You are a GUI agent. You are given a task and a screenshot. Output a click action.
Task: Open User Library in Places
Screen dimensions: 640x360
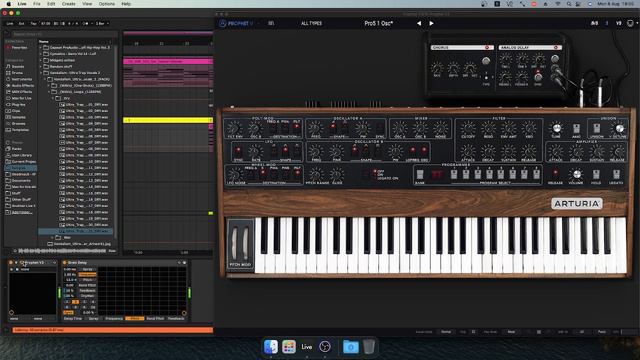20,155
